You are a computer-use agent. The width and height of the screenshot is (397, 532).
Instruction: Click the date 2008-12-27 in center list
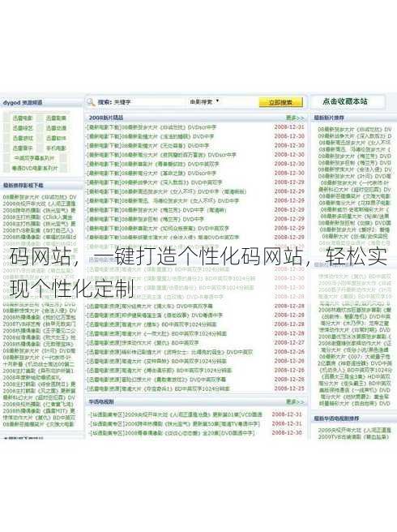tap(289, 342)
